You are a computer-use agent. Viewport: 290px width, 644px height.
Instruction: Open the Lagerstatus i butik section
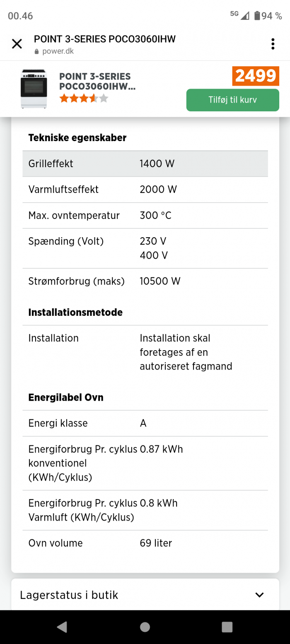pos(145,595)
